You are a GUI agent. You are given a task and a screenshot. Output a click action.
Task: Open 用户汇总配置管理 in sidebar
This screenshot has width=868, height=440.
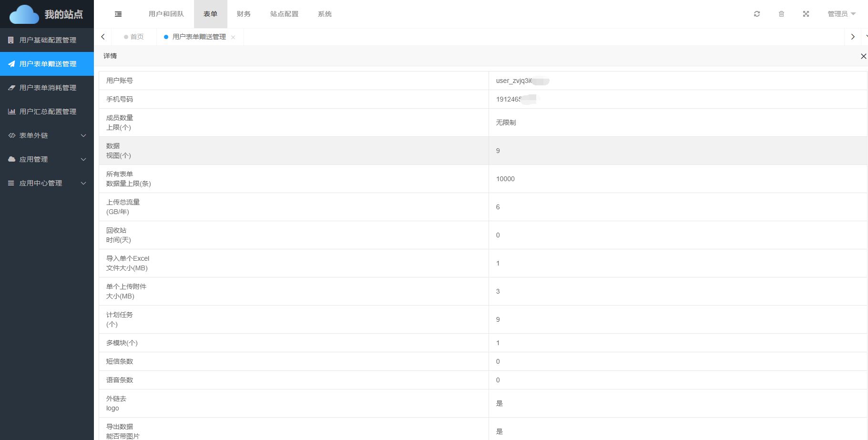47,112
